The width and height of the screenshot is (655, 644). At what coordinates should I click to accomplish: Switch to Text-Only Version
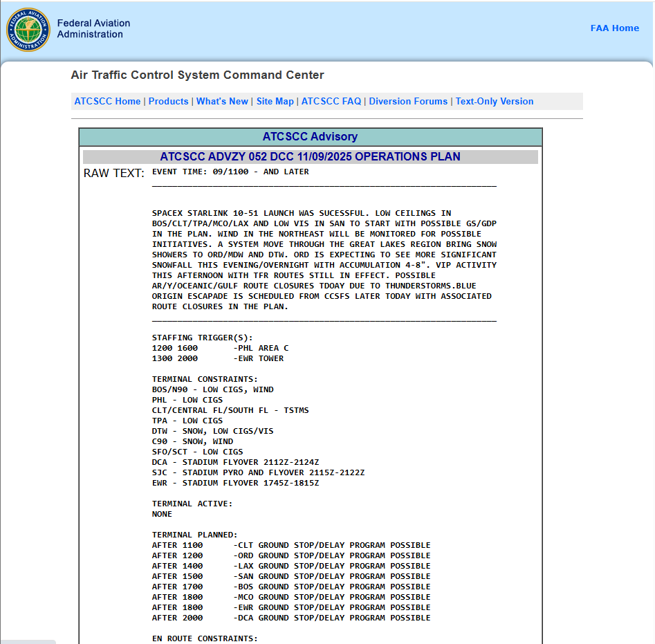click(495, 101)
